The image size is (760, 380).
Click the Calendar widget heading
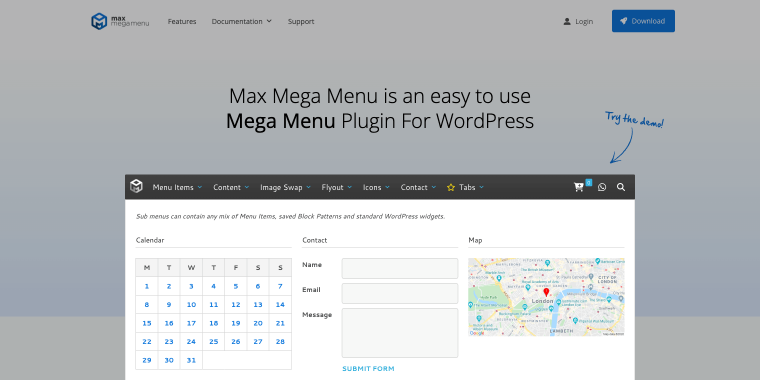tap(150, 240)
